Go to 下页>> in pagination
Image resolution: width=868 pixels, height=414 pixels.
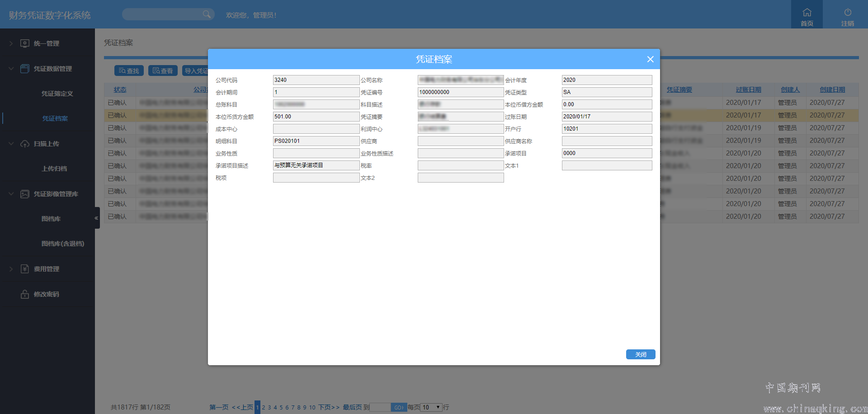tap(329, 407)
